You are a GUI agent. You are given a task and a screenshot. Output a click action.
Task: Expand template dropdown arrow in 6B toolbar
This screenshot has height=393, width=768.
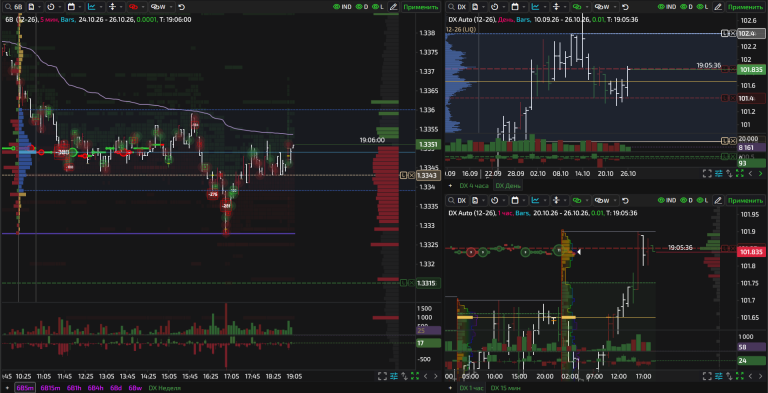click(x=40, y=7)
